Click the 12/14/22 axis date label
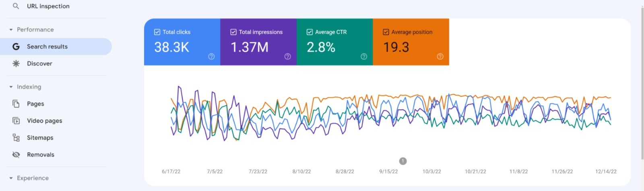The image size is (644, 191). 606,171
